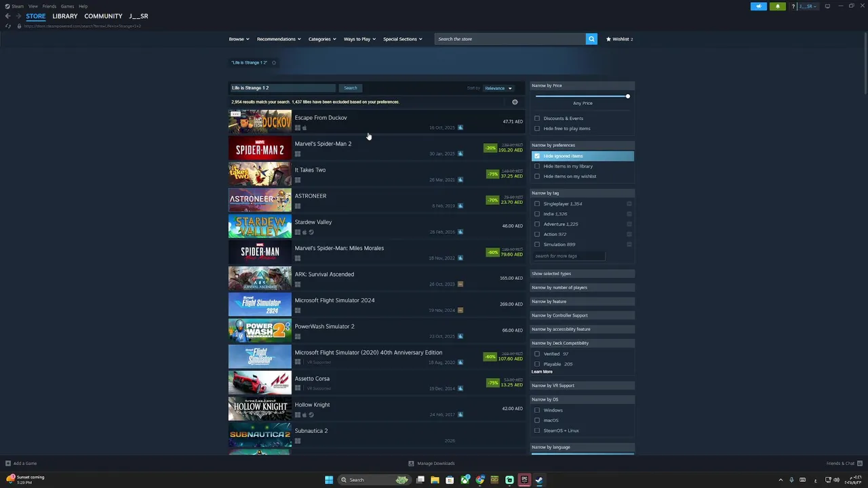Click the Singleplayer tag exclude icon

(629, 203)
